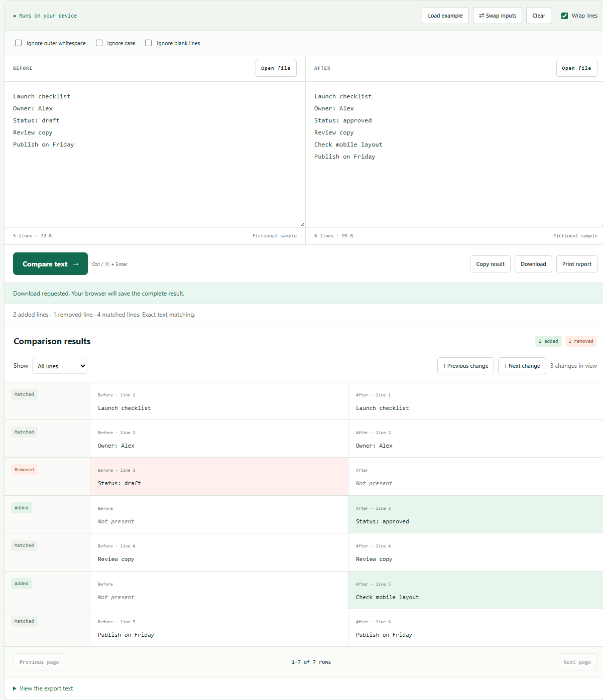Jump to the next change
This screenshot has width=603, height=700.
point(522,366)
